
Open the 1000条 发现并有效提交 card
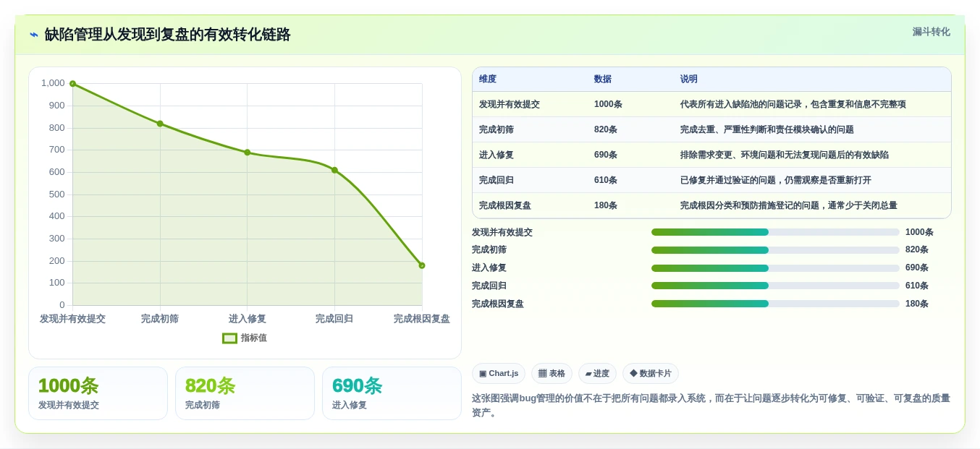[x=98, y=393]
